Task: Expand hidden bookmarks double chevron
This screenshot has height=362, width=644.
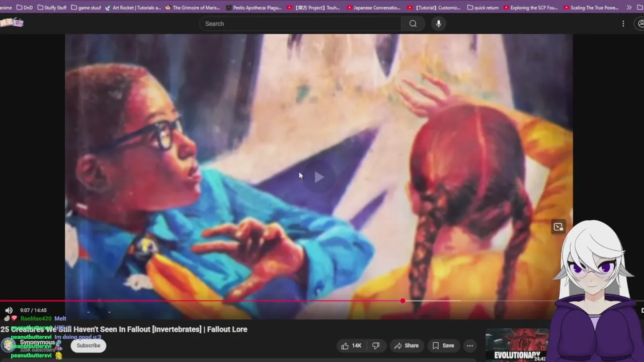Action: (x=629, y=8)
